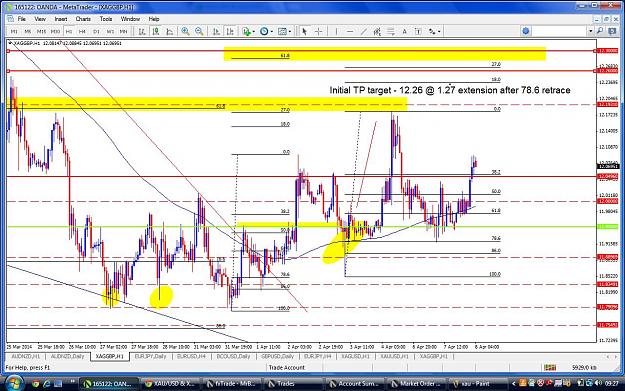Expand the arrows objects dropdown

(x=439, y=31)
